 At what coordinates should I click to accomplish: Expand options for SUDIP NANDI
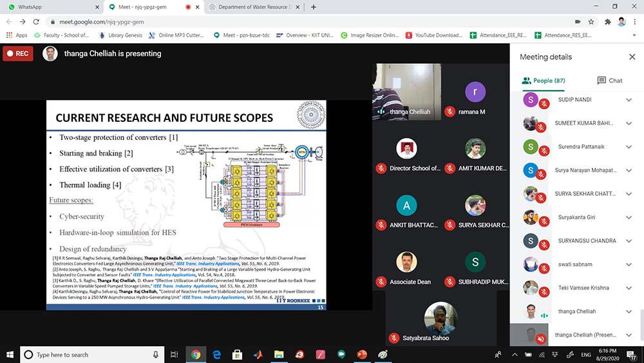[x=629, y=100]
